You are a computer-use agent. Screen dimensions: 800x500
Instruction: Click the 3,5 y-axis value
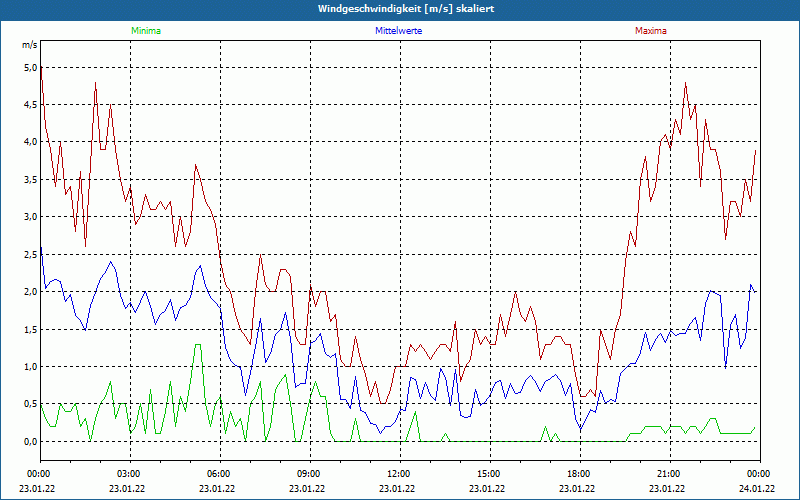30,180
